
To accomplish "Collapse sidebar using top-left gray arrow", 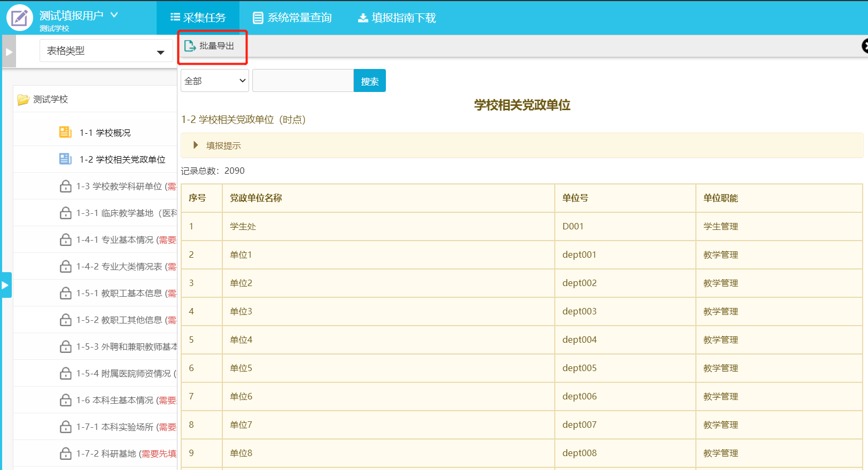I will [9, 52].
